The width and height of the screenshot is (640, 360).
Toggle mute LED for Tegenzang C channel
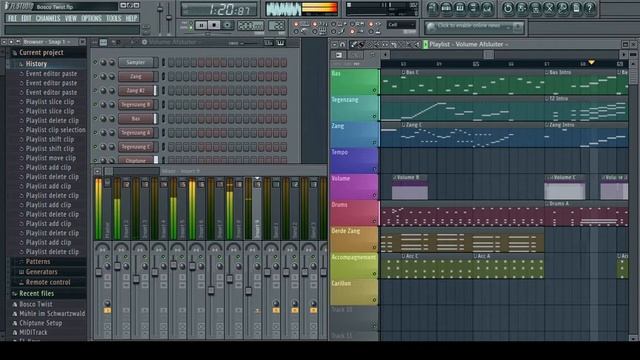coord(96,147)
